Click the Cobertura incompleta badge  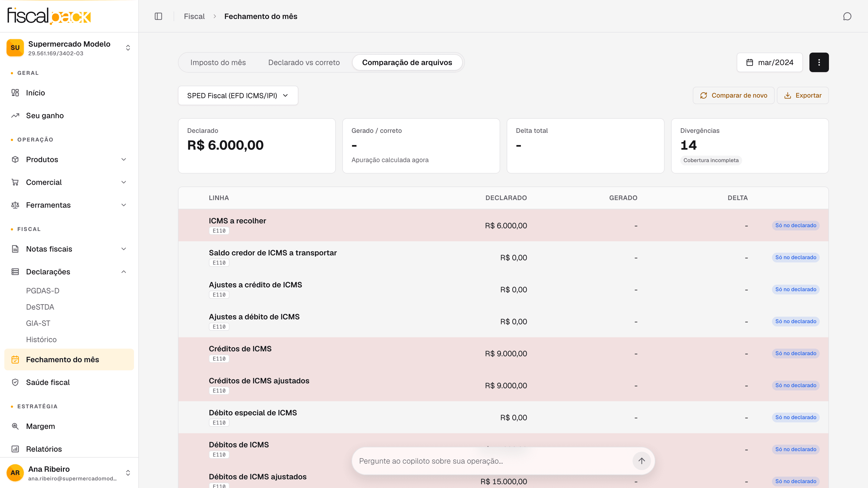711,160
